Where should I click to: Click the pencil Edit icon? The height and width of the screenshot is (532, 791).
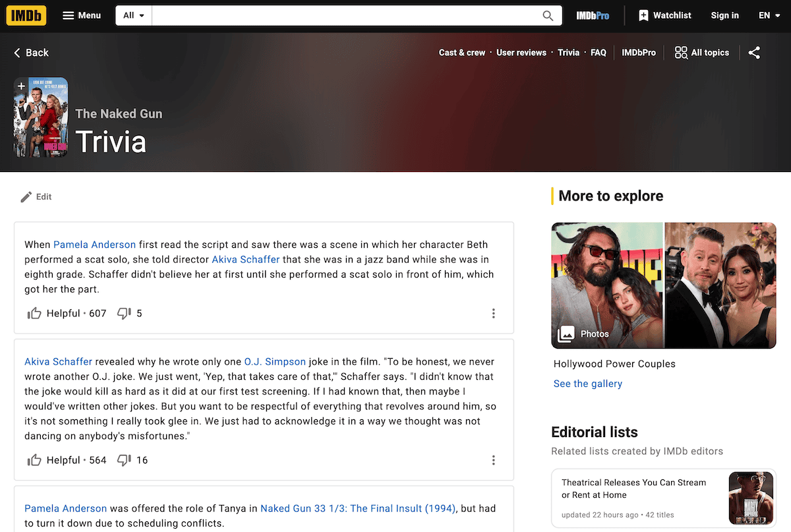(26, 196)
